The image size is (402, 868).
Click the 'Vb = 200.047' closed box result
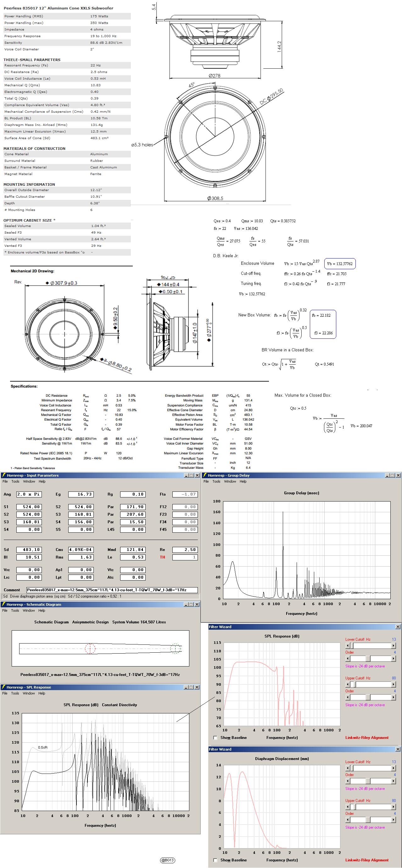pyautogui.click(x=361, y=426)
